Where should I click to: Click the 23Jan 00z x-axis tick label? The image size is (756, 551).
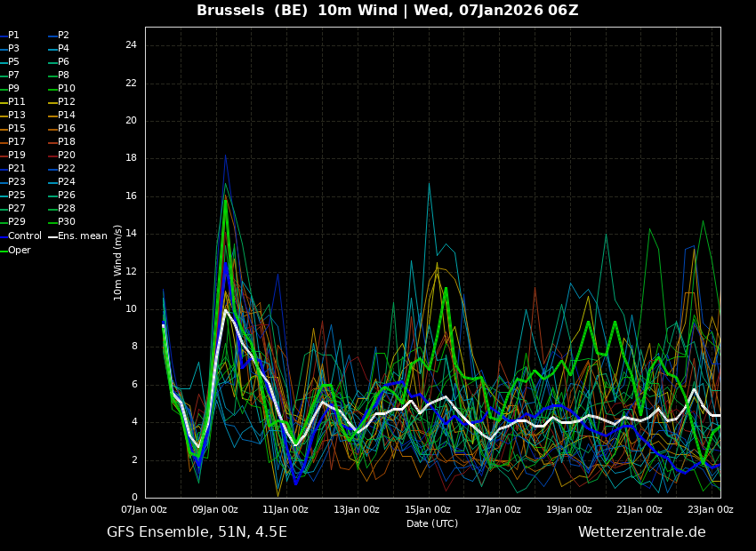(711, 509)
